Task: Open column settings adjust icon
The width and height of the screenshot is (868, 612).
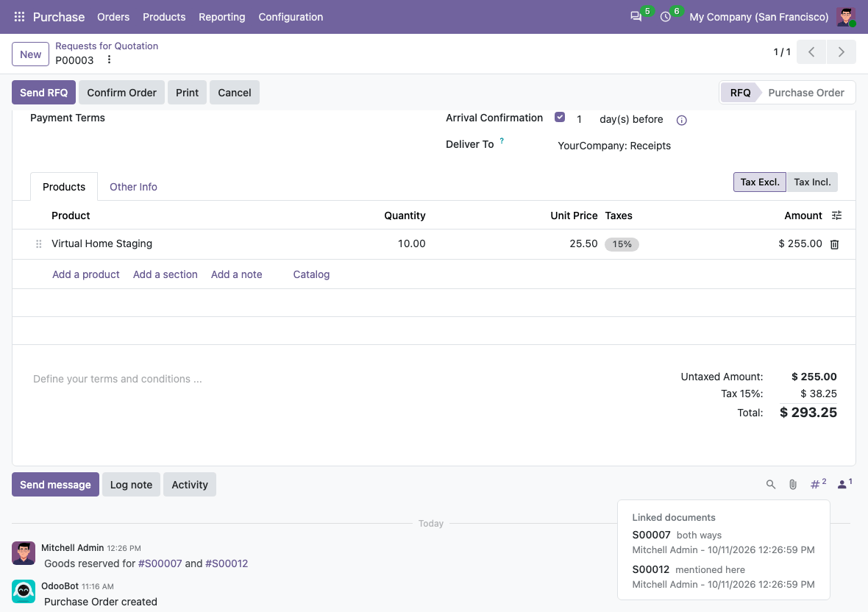Action: point(836,216)
